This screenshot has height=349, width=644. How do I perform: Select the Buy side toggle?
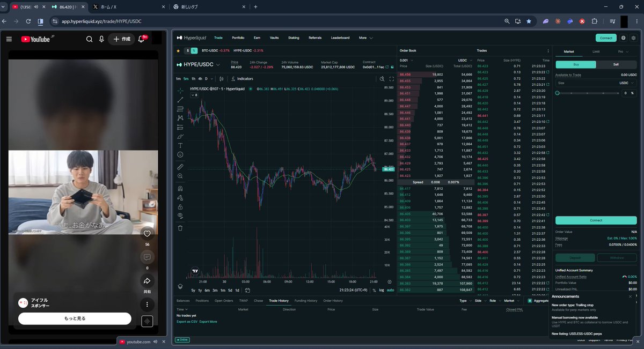click(576, 64)
